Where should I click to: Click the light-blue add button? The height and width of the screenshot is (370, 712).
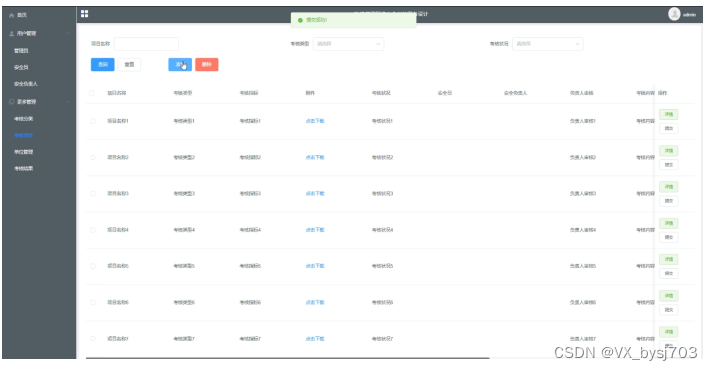coord(180,64)
